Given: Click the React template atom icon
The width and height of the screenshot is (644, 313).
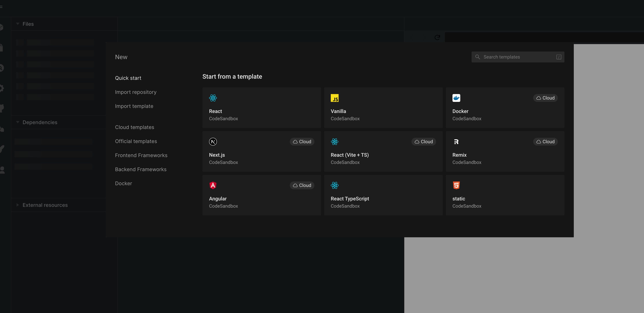Looking at the screenshot, I should click(x=213, y=98).
